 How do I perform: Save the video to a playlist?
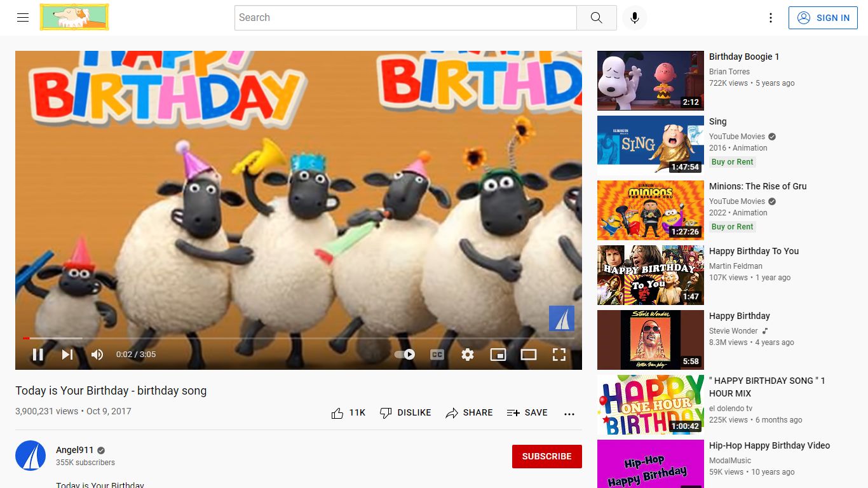point(527,413)
